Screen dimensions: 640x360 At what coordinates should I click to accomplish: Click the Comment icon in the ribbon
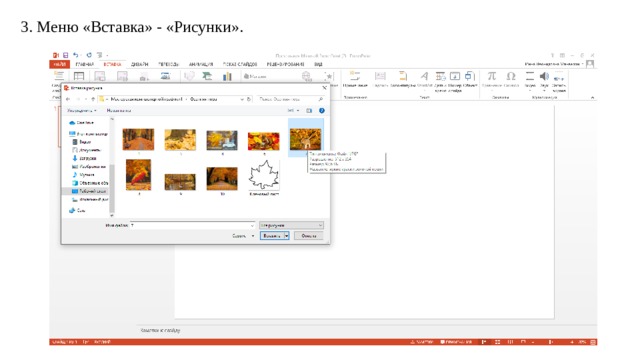coord(355,76)
